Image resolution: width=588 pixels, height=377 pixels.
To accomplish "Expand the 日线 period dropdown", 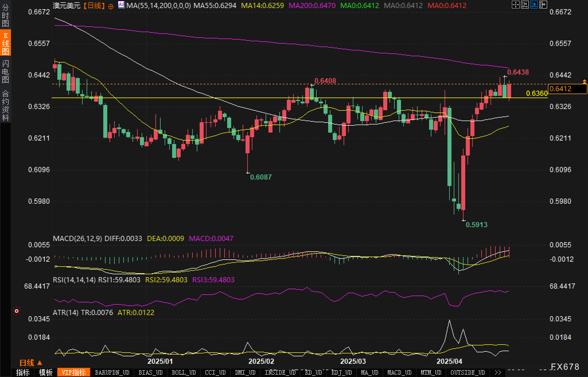I will coord(30,363).
